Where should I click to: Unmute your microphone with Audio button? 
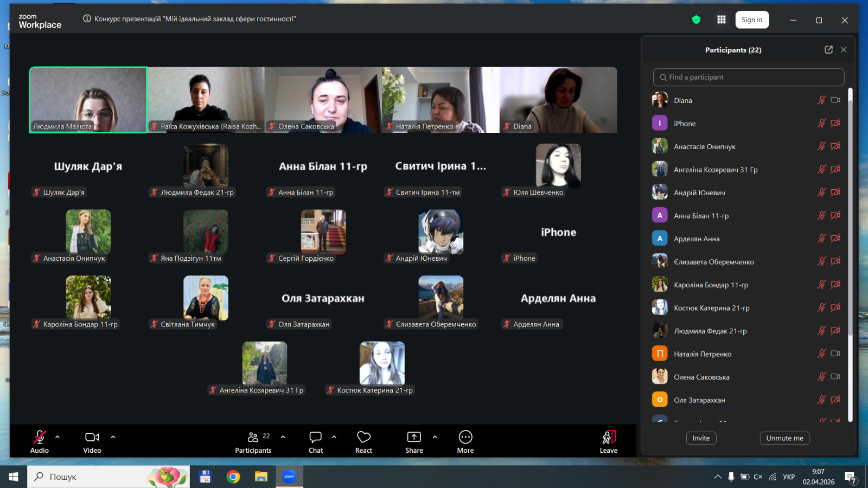point(40,441)
